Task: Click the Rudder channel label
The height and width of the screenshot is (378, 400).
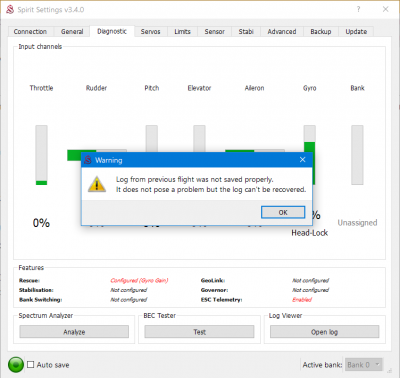Action: [x=96, y=88]
